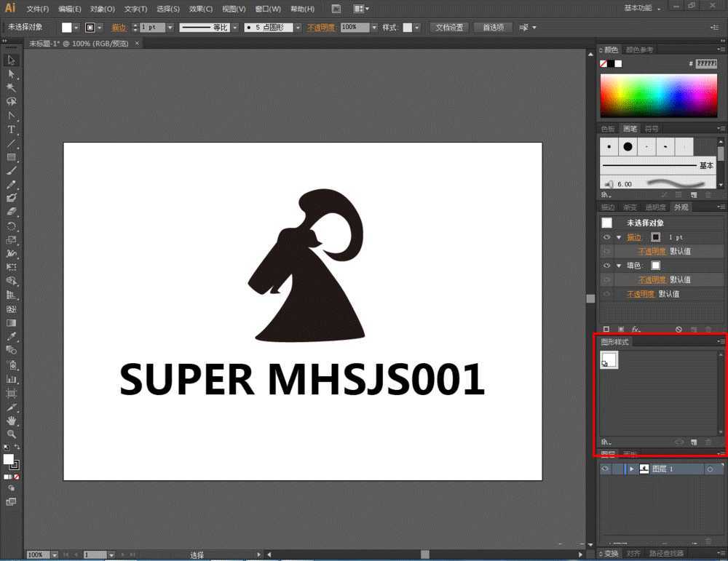Select the Rectangle tool

coord(11,157)
